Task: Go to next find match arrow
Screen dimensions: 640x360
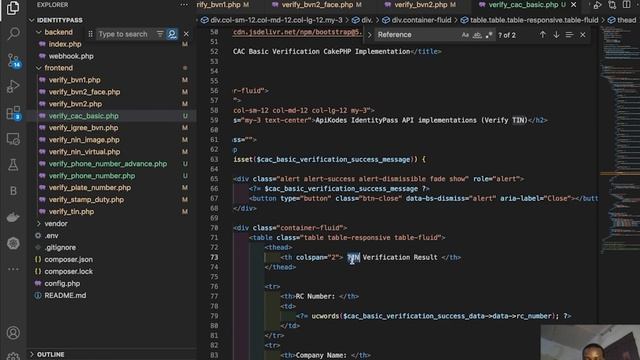Action: [x=556, y=35]
